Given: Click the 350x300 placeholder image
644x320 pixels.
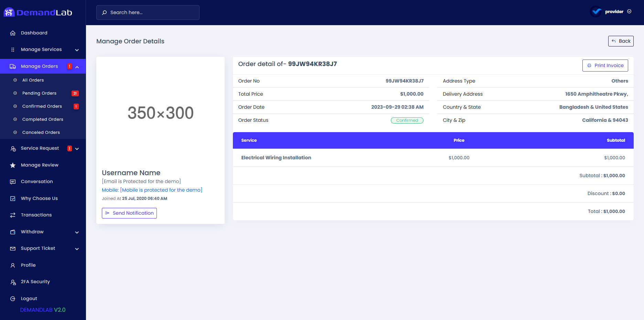Looking at the screenshot, I should [160, 113].
